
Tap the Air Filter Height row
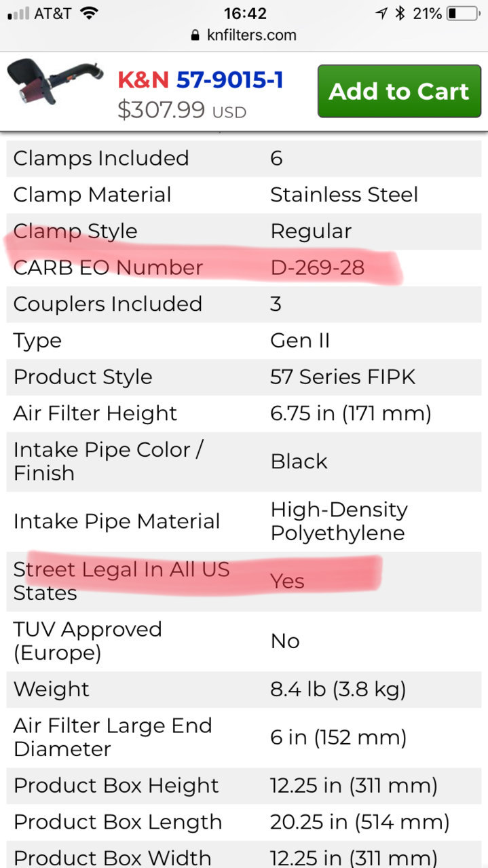[244, 413]
